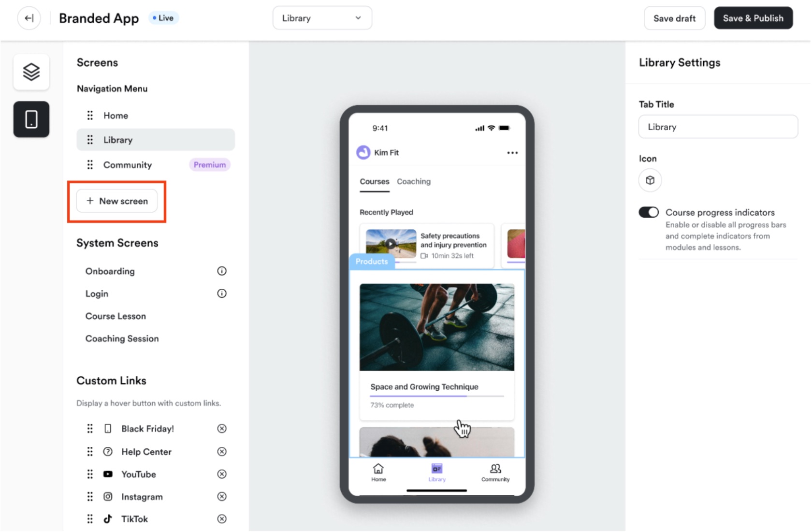Open the Course Lesson system screen

pos(116,316)
